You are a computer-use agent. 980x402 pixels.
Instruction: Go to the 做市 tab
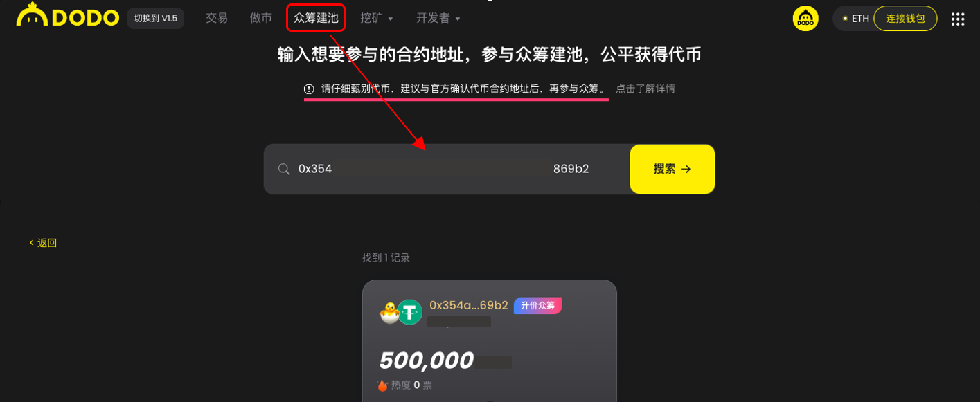pyautogui.click(x=261, y=18)
